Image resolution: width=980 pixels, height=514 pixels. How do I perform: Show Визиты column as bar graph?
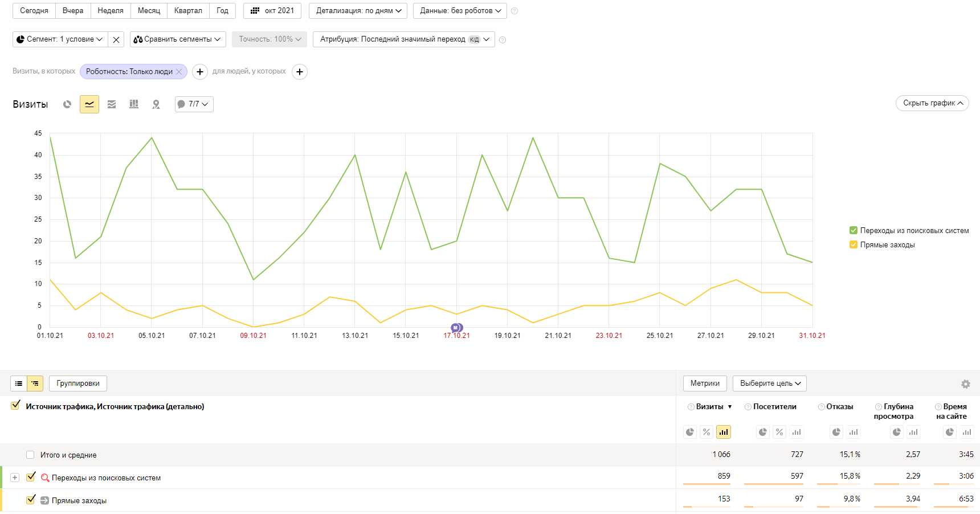coord(724,432)
